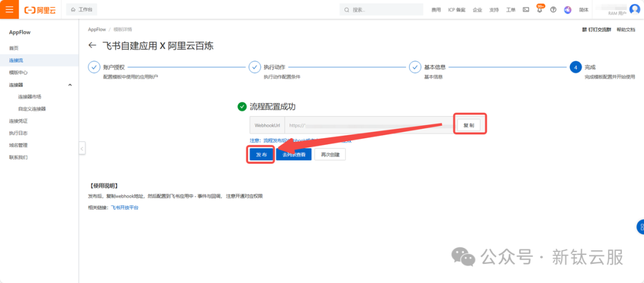Click the help question mark icon

click(x=553, y=10)
